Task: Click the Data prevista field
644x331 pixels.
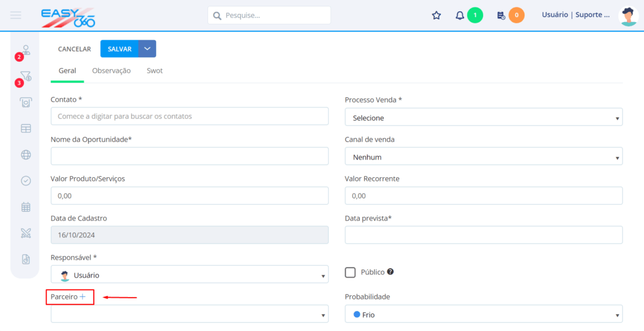Action: tap(484, 235)
